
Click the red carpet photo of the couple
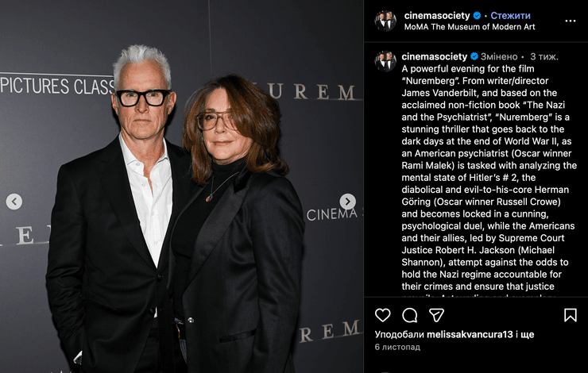pos(181,186)
